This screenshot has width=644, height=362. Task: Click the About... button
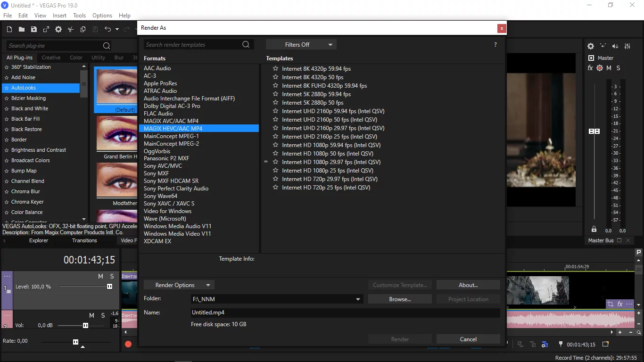click(x=468, y=285)
